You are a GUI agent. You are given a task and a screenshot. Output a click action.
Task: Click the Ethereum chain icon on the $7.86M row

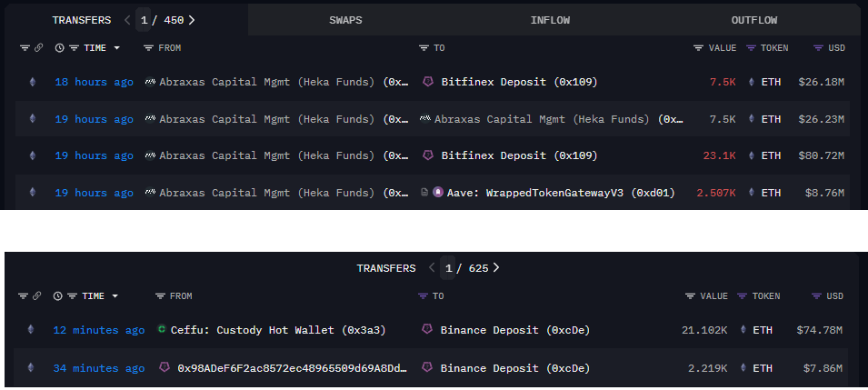(x=30, y=367)
